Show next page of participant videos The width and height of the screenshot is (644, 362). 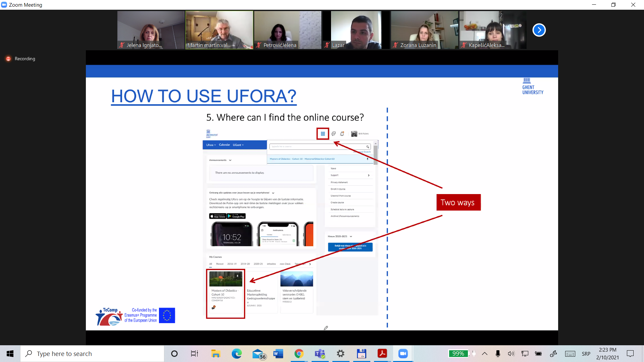[539, 30]
